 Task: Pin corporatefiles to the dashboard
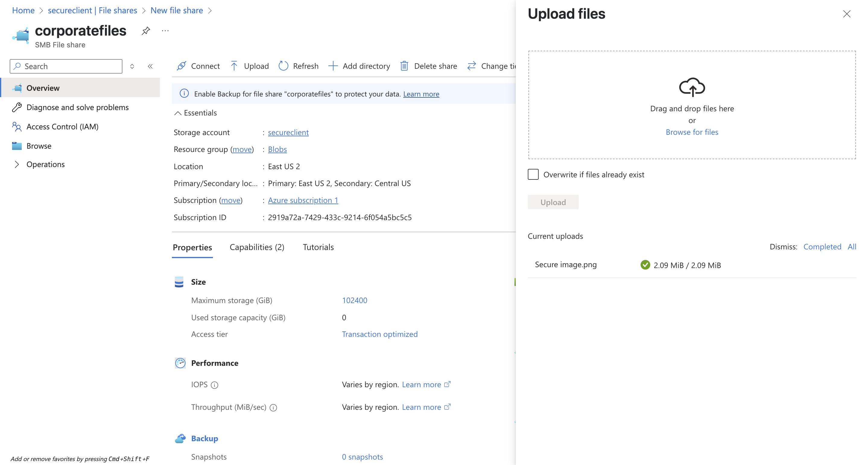click(x=146, y=31)
